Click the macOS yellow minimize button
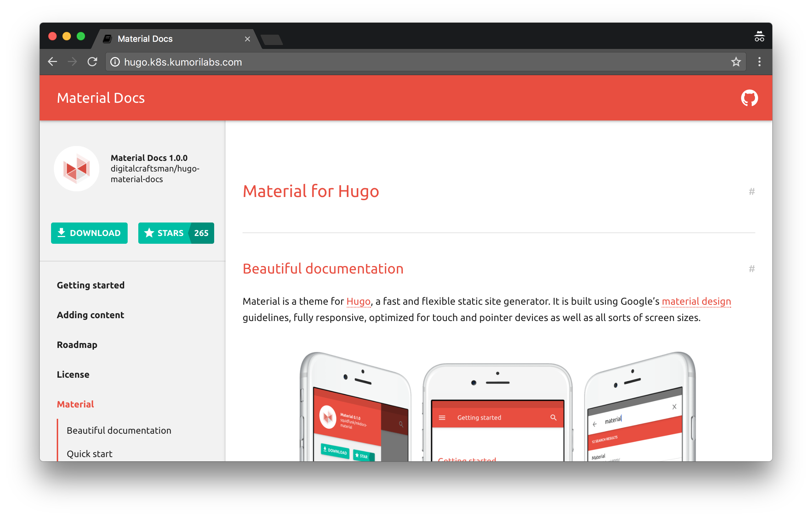 coord(67,36)
